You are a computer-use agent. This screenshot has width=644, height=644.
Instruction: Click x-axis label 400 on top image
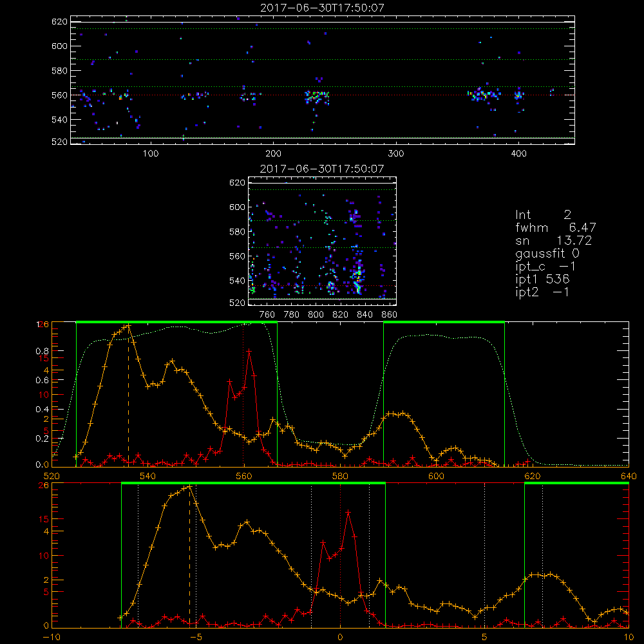tap(518, 154)
